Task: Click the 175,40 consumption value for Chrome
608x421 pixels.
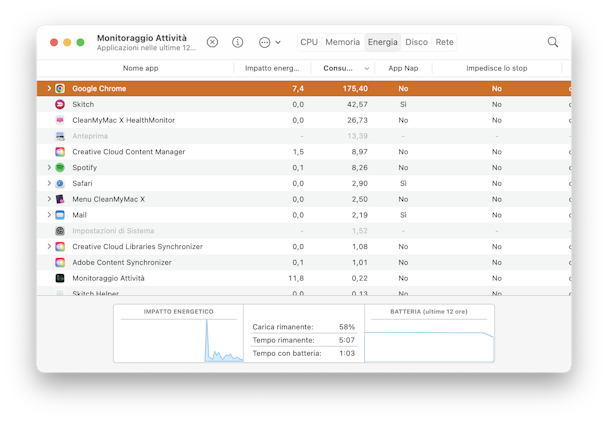Action: click(x=355, y=88)
